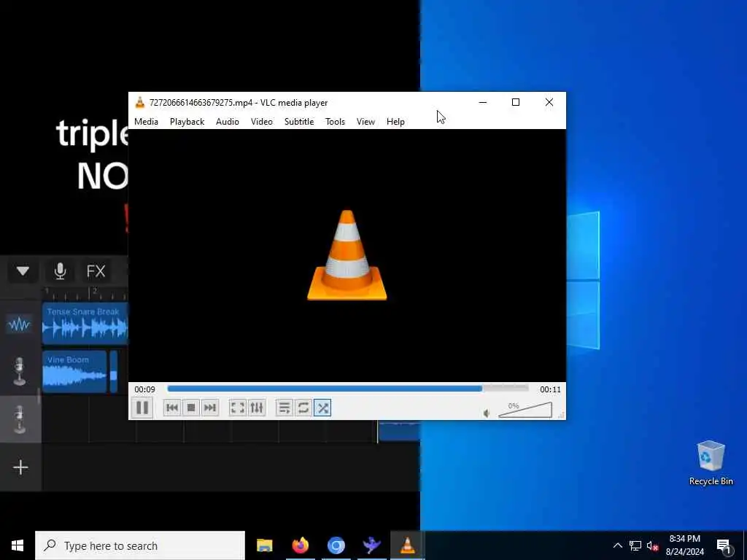Open the Recycle Bin on desktop
Viewport: 747px width, 560px height.
coord(711,463)
